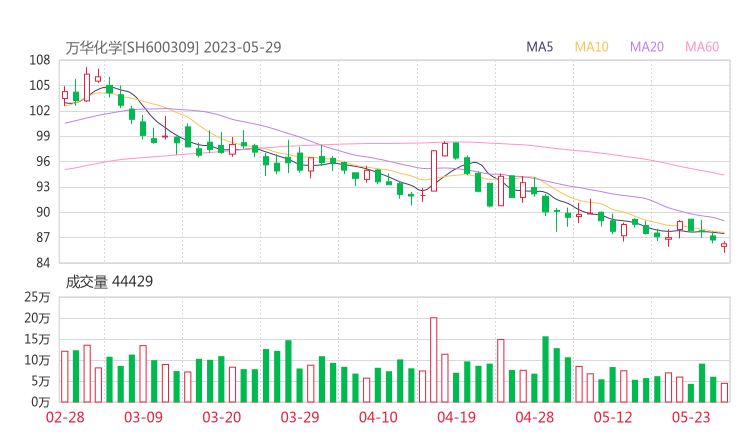The width and height of the screenshot is (740, 440).
Task: Click the 02-28 date label
Action: (x=65, y=417)
